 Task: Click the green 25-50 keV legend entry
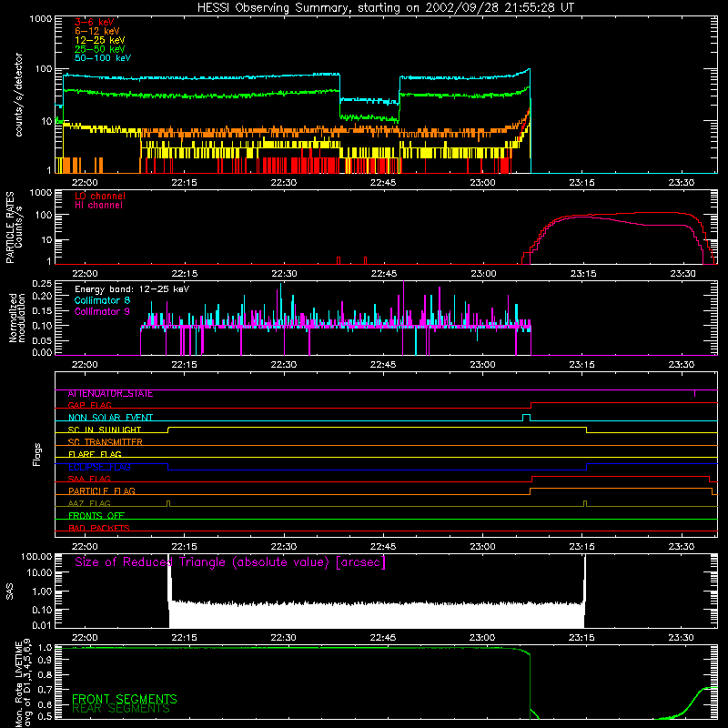coord(100,49)
